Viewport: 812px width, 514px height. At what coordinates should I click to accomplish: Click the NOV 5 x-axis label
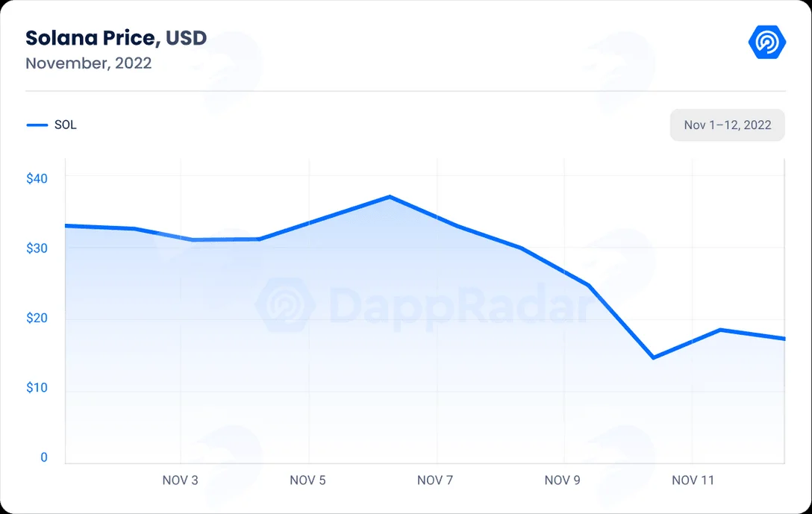coord(307,480)
